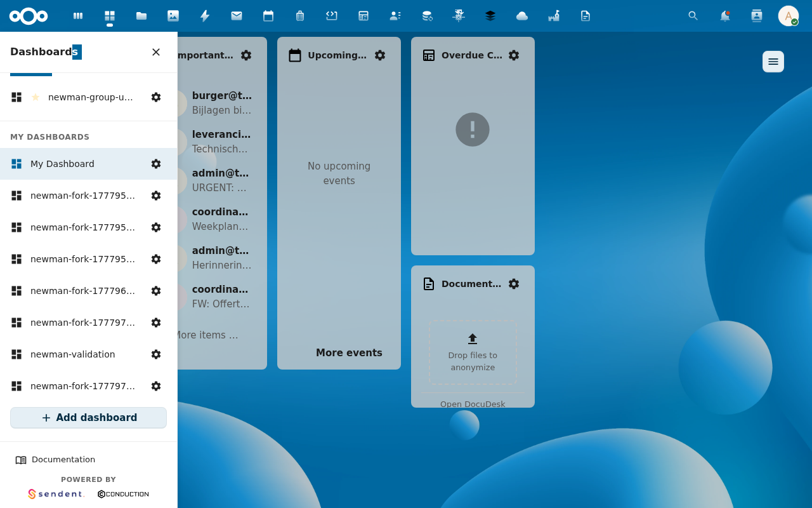
Task: Open the Documentation link
Action: click(56, 460)
